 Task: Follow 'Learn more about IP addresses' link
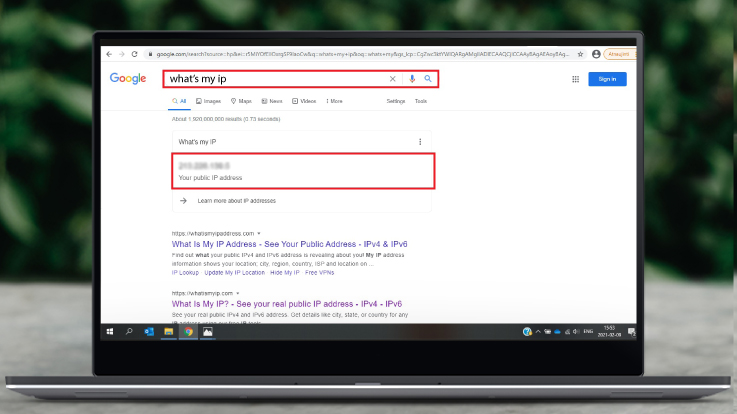tap(236, 201)
